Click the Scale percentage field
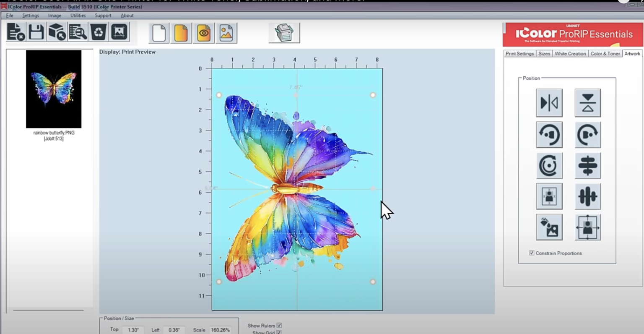 (220, 330)
